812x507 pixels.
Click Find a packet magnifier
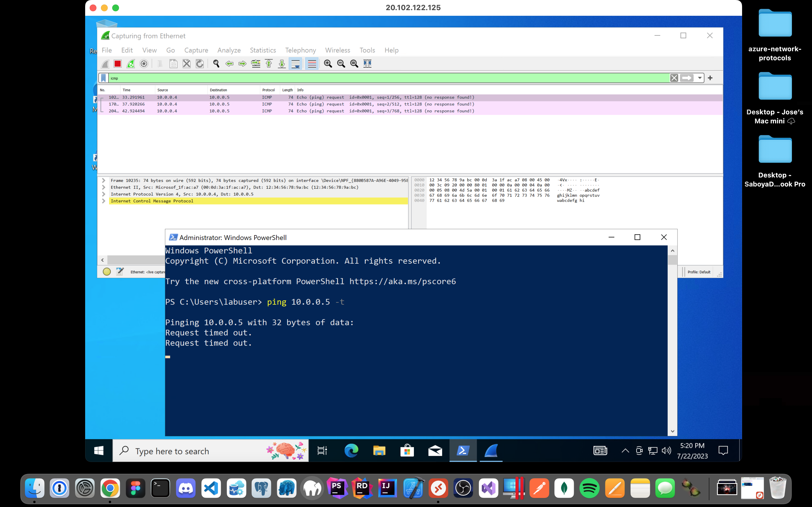point(216,64)
